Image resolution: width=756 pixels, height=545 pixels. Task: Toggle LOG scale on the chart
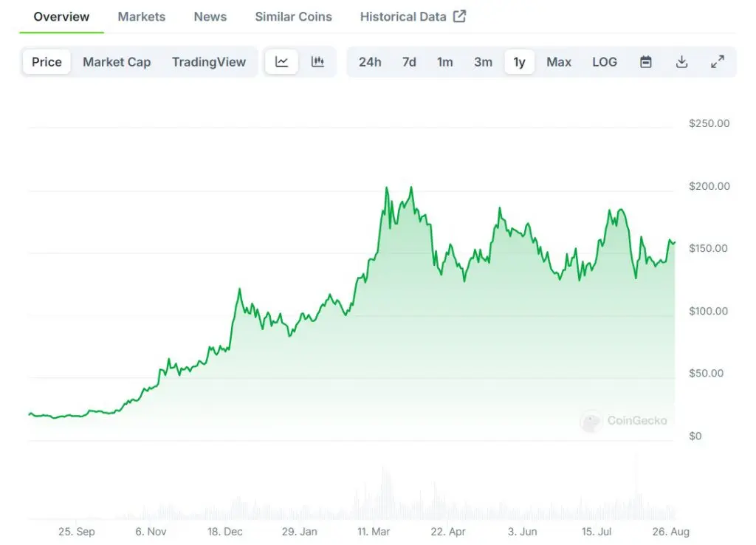(605, 62)
